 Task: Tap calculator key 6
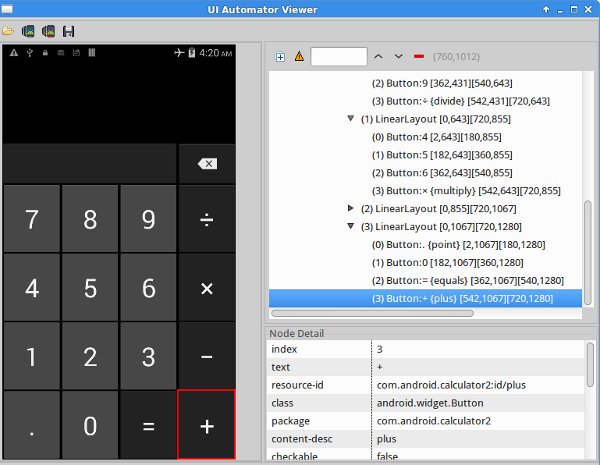pos(148,287)
